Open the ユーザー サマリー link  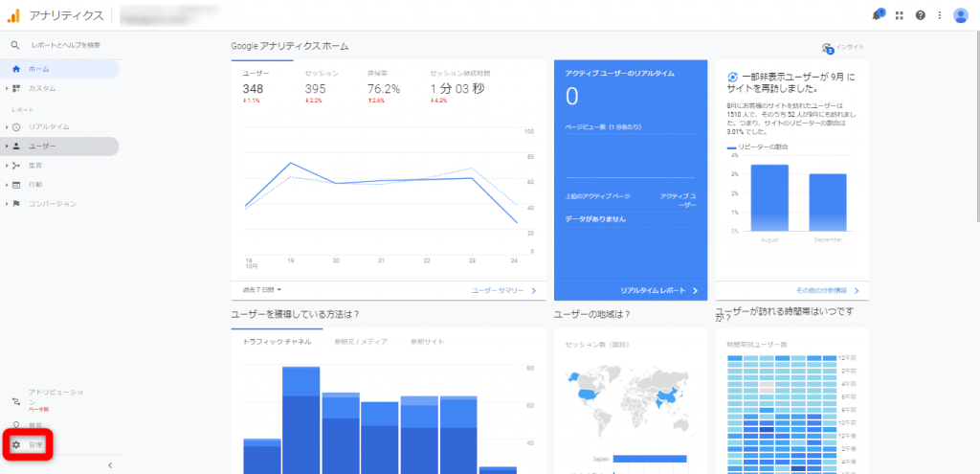(x=498, y=291)
